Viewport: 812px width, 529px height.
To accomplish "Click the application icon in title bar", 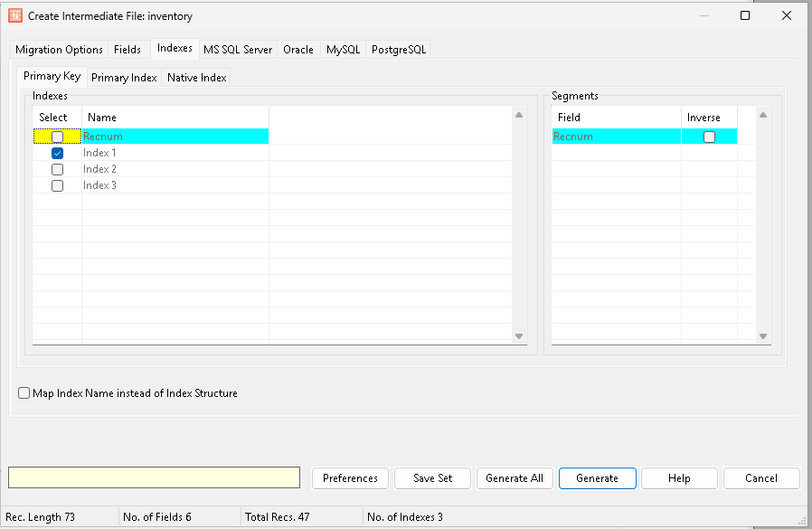I will coord(15,15).
